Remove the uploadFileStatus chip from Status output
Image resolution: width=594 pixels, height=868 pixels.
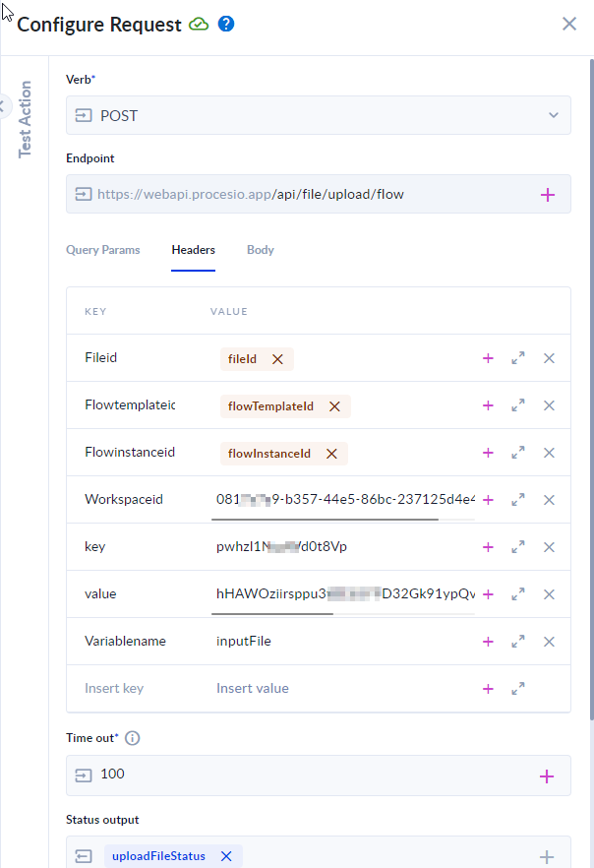[226, 855]
